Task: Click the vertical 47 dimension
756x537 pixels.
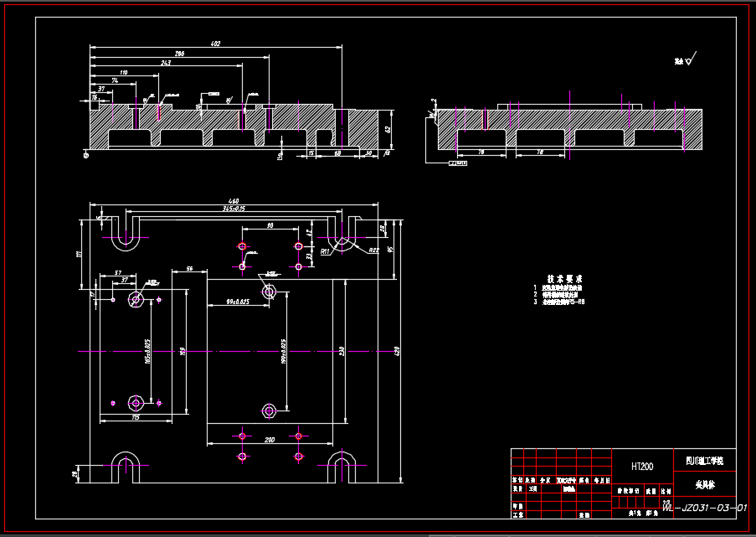Action: pos(309,231)
